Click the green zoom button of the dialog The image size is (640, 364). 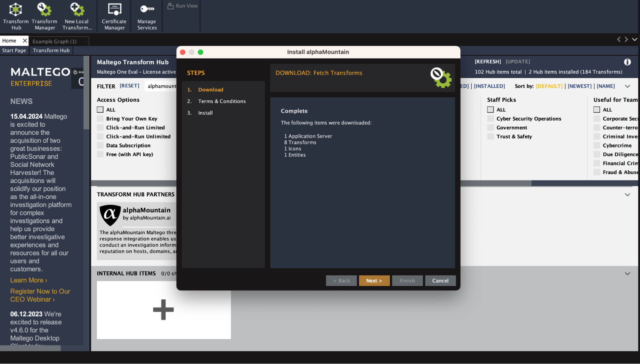[x=200, y=52]
